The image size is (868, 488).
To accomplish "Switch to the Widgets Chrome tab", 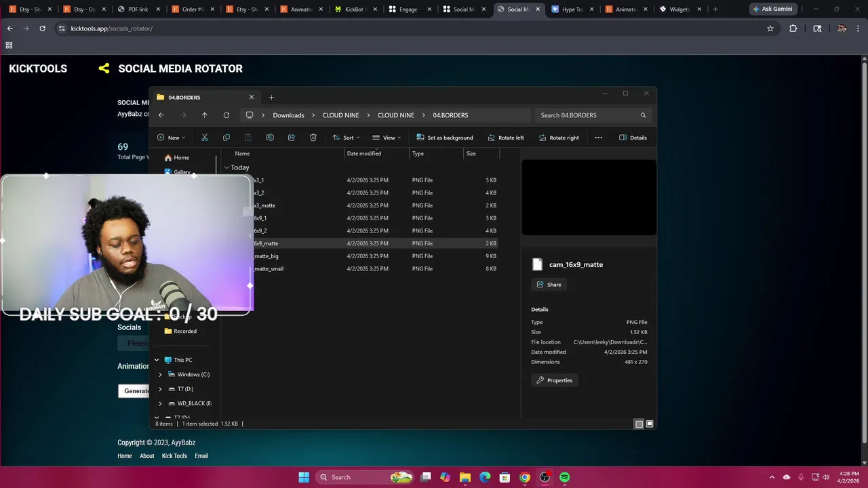I will coord(679,9).
